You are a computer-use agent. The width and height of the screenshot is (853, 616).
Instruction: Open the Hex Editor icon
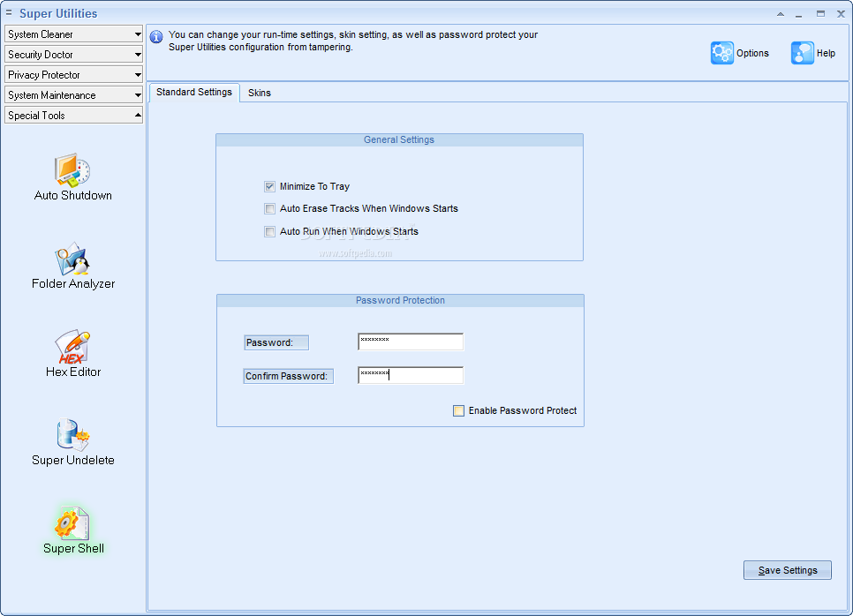[x=72, y=347]
